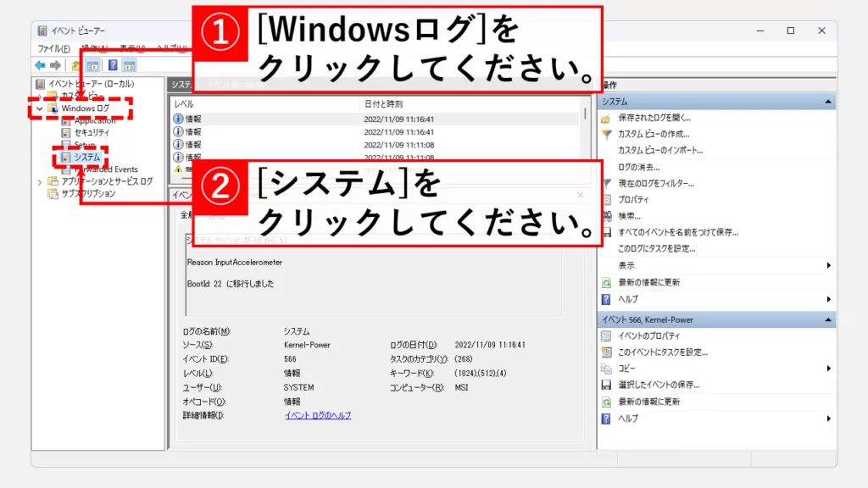
Task: Select Windows ログ node
Action: point(86,108)
